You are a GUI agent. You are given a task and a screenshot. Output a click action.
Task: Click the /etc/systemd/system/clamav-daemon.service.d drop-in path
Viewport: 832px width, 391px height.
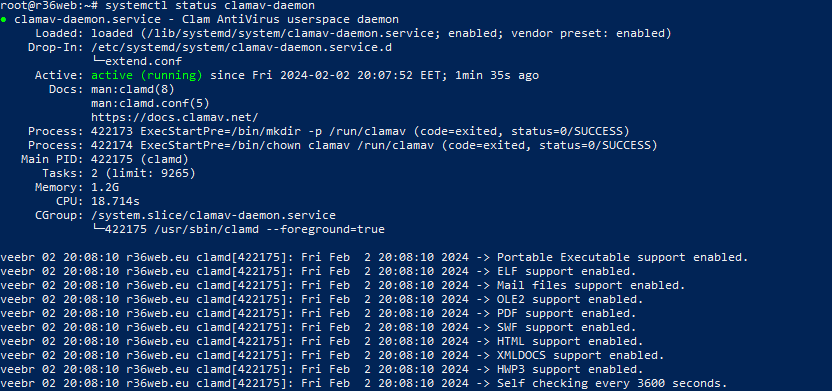coord(241,48)
